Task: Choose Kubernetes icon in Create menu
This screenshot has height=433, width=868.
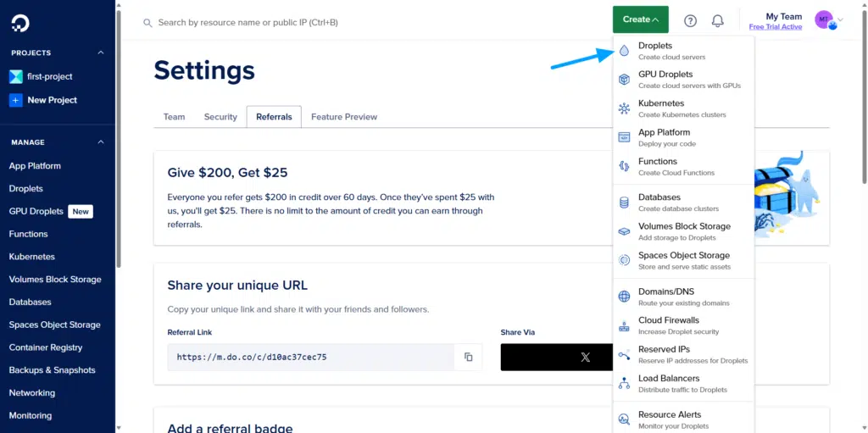Action: (x=624, y=108)
